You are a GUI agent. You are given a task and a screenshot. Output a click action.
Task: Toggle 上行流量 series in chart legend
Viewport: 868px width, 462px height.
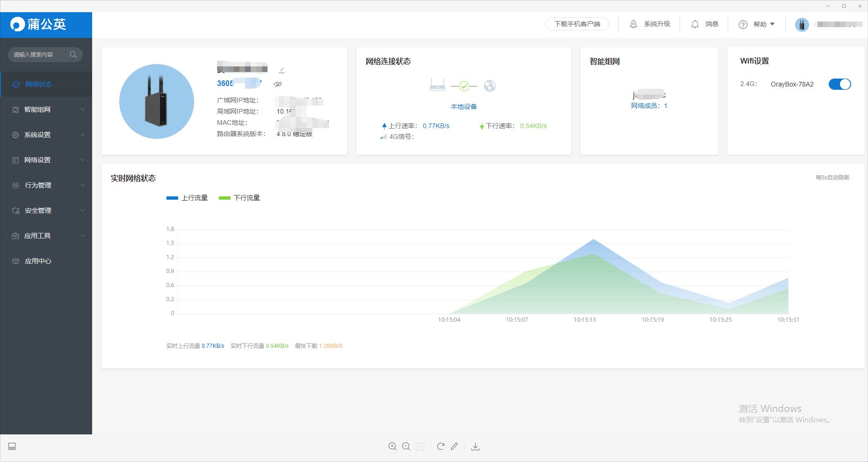click(x=187, y=198)
